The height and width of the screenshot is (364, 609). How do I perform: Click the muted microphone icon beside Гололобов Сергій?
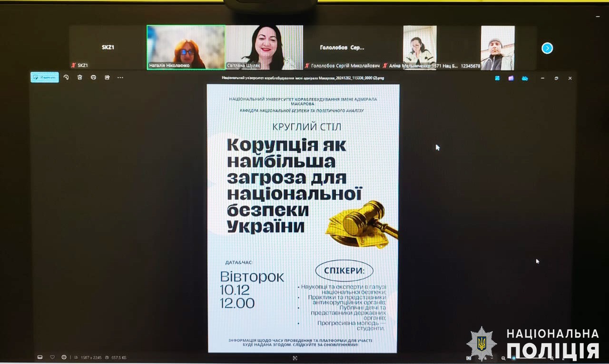pos(307,65)
